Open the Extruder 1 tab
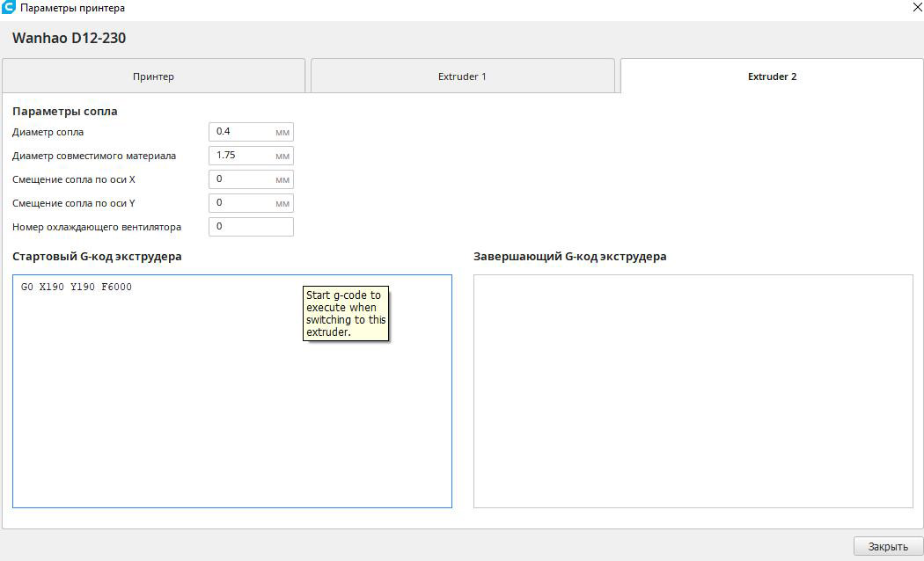The width and height of the screenshot is (924, 561). coord(462,76)
